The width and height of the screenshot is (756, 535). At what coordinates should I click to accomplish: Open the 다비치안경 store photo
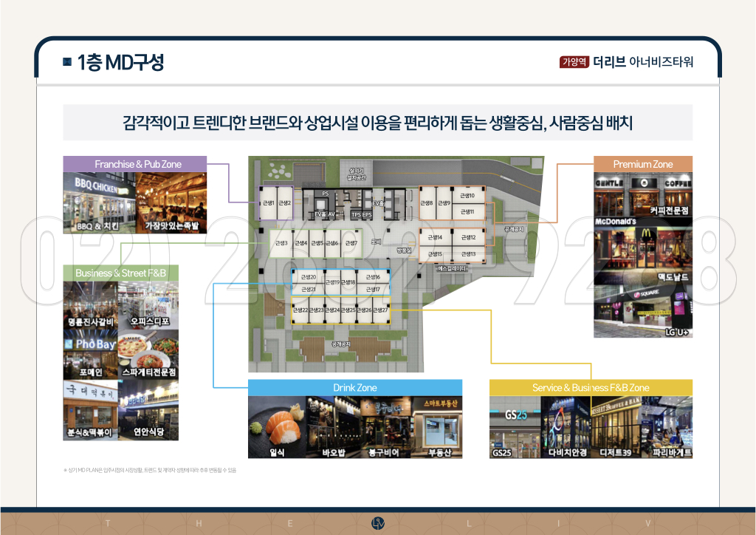(x=566, y=427)
